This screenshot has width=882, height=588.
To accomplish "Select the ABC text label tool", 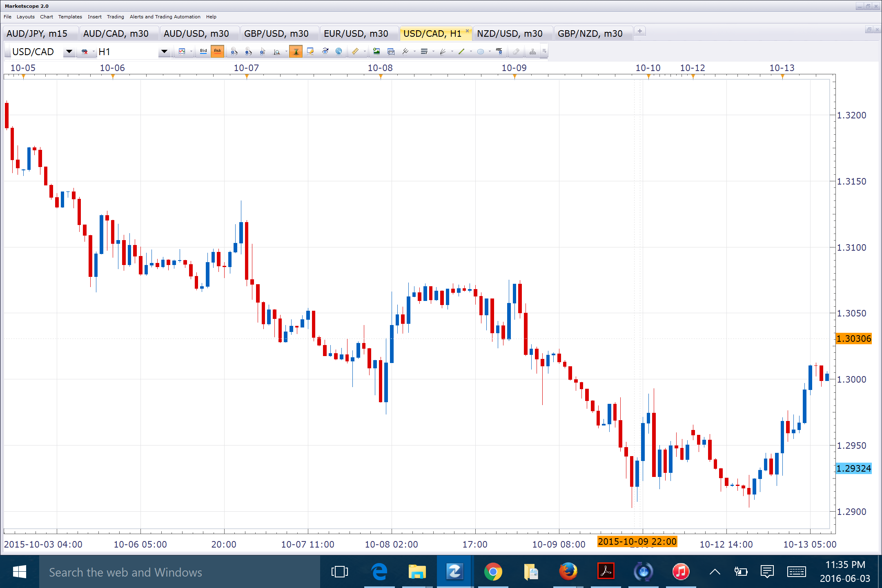I will tap(499, 51).
